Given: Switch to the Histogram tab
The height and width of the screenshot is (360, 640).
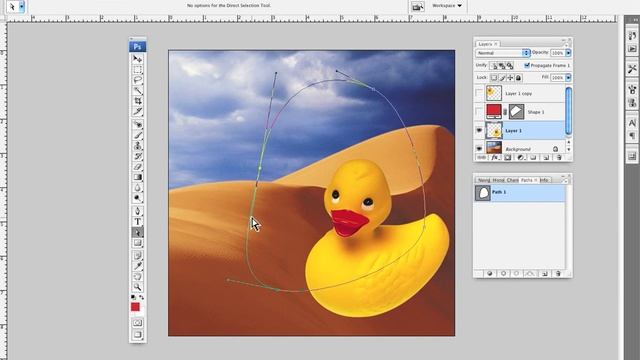Looking at the screenshot, I should point(498,180).
